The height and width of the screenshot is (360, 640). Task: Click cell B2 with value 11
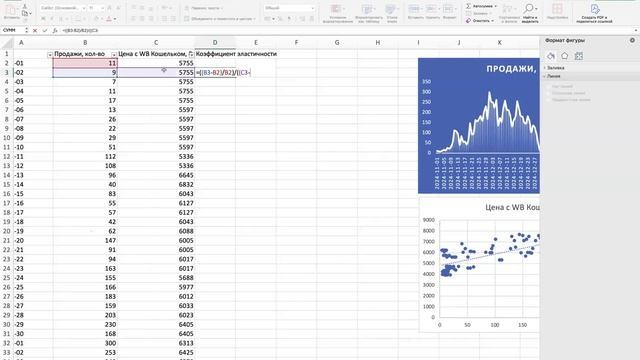85,63
